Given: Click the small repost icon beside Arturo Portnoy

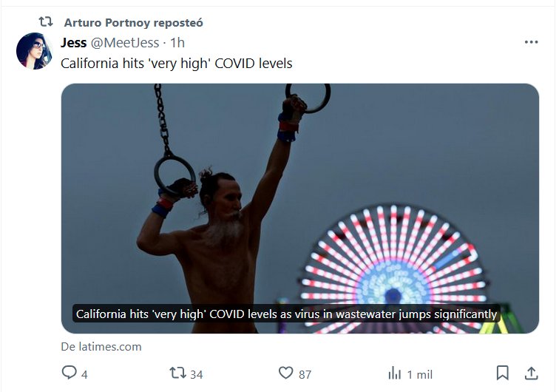Looking at the screenshot, I should coord(46,22).
